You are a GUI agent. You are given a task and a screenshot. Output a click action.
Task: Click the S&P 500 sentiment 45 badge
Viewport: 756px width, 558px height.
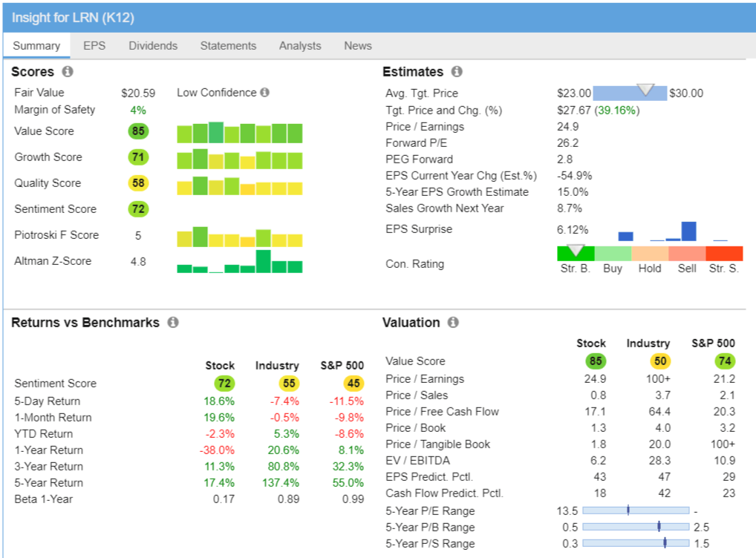tap(353, 384)
